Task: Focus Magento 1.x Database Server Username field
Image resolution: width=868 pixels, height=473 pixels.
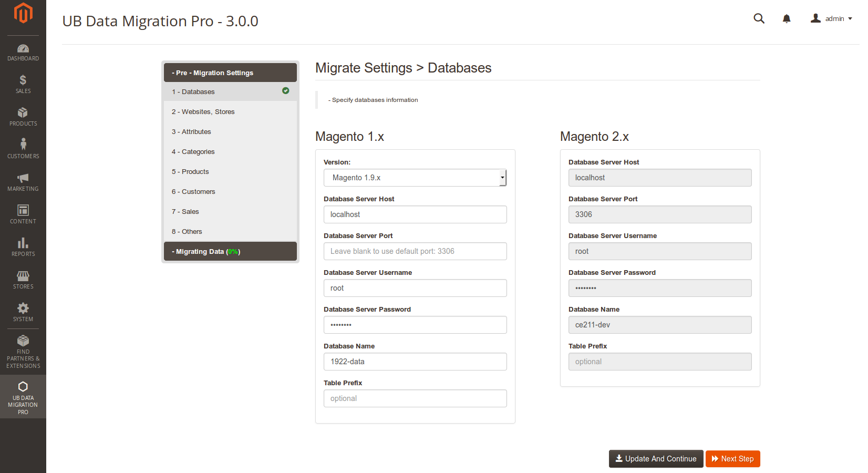Action: pos(415,288)
